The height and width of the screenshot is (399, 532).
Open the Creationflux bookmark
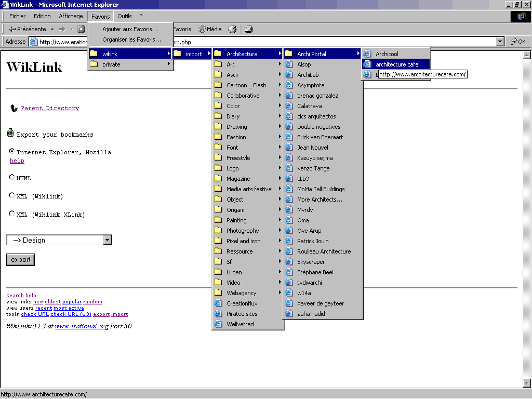point(248,303)
